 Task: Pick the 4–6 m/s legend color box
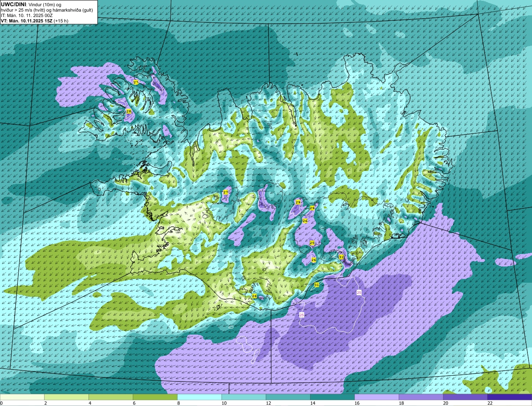[111, 397]
